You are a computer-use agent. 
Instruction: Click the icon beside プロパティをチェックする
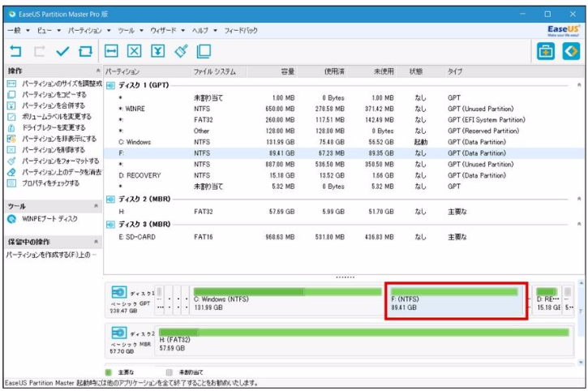(x=11, y=183)
